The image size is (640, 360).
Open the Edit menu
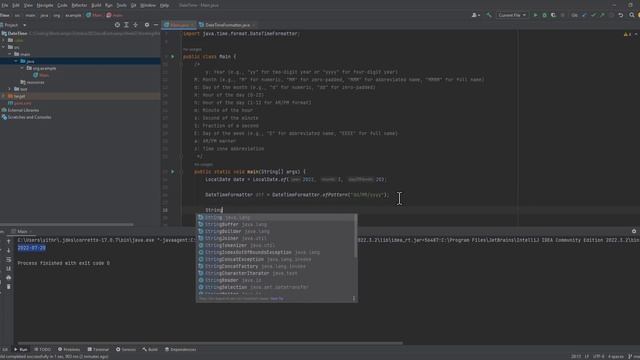(16, 5)
